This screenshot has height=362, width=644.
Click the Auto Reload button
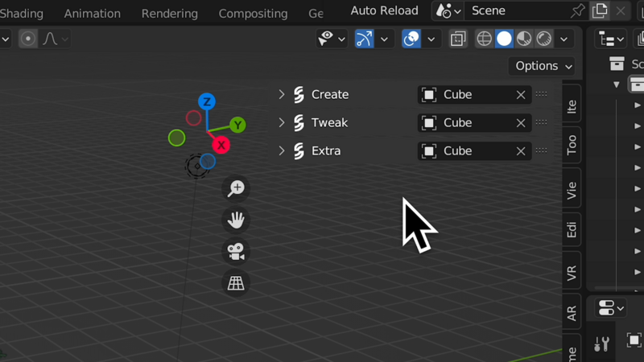[384, 10]
